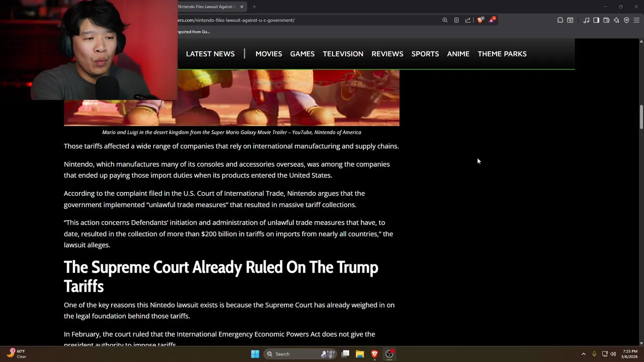Click the image caption about Mario and Luigi
644x362 pixels.
[231, 132]
